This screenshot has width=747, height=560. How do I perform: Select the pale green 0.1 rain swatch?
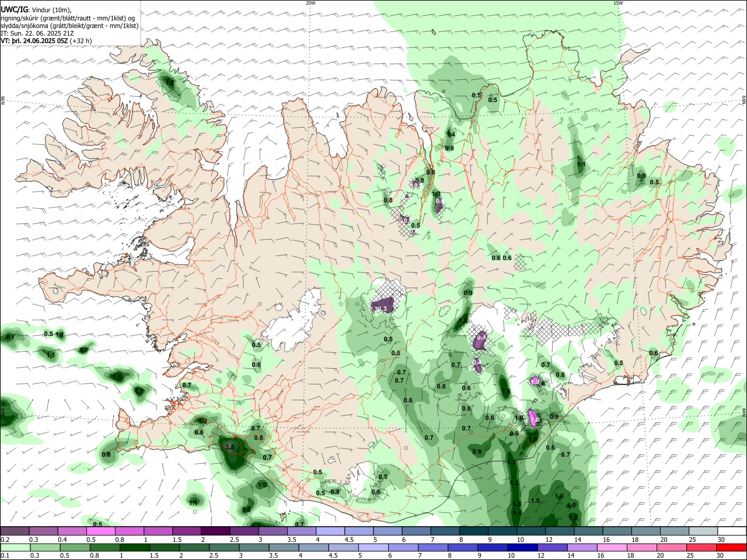tap(15, 547)
